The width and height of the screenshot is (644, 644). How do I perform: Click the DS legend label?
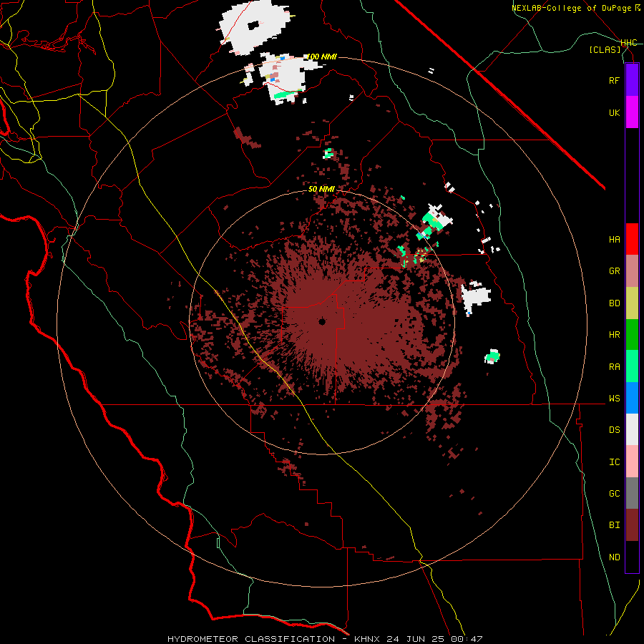(x=615, y=430)
